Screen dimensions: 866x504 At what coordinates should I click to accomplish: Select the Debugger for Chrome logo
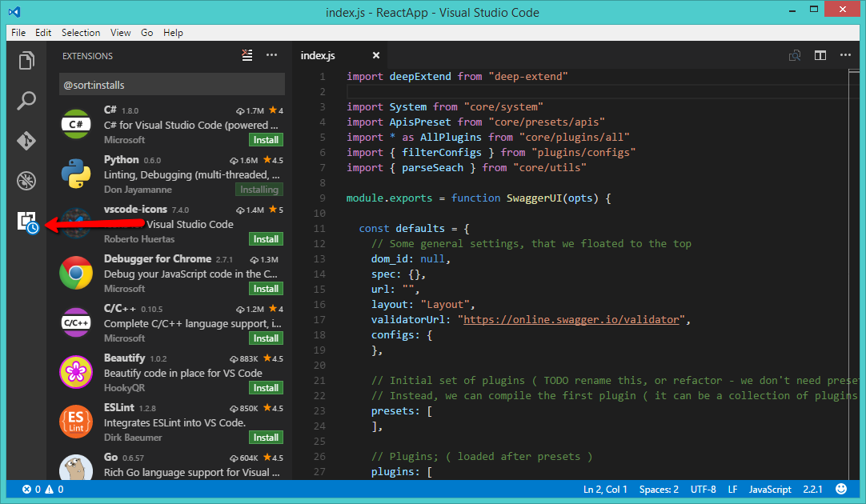point(76,273)
